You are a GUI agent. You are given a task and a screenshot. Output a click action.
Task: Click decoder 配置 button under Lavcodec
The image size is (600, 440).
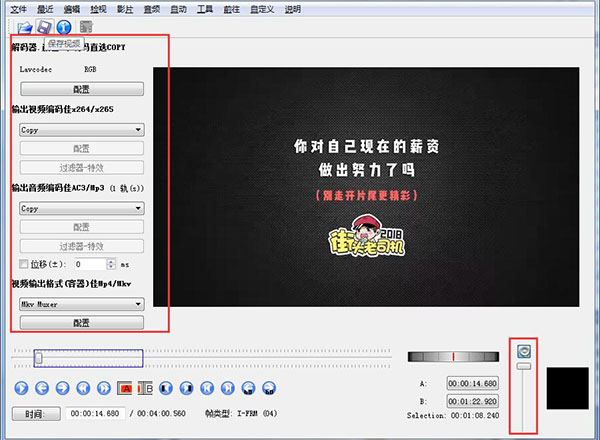[82, 89]
